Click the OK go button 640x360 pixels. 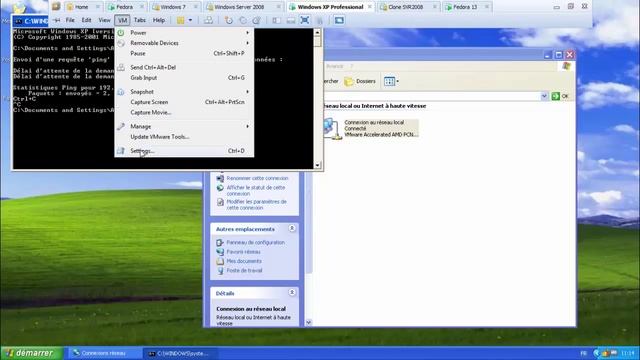point(560,96)
